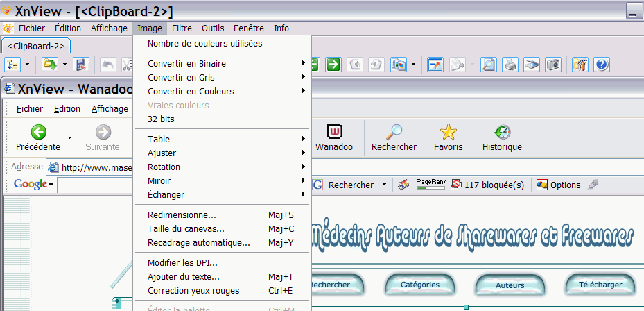644x311 pixels.
Task: Expand the Rotation submenu
Action: (x=223, y=167)
